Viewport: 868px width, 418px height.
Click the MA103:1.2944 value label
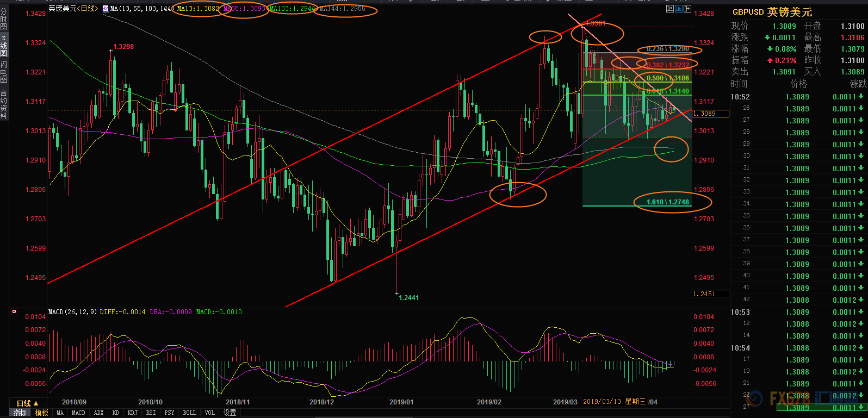click(x=293, y=9)
